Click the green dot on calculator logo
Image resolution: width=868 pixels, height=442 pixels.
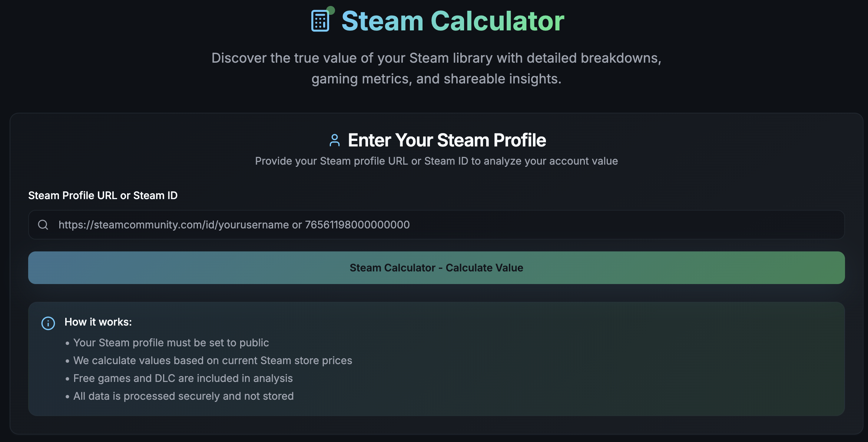click(331, 10)
